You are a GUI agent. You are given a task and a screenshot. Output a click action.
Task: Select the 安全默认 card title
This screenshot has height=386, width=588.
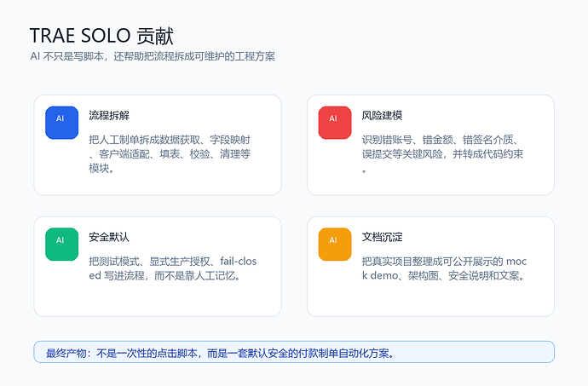click(109, 237)
